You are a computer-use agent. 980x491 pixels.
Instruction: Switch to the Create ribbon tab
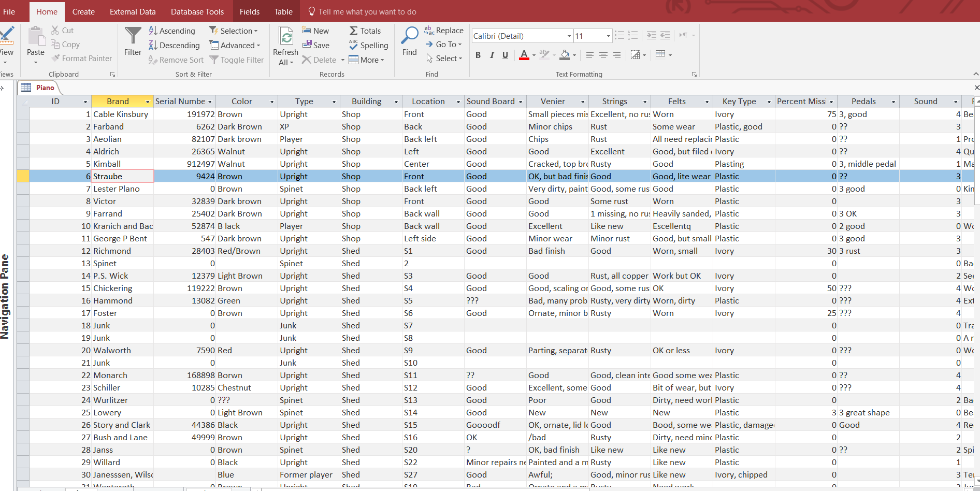(x=83, y=11)
